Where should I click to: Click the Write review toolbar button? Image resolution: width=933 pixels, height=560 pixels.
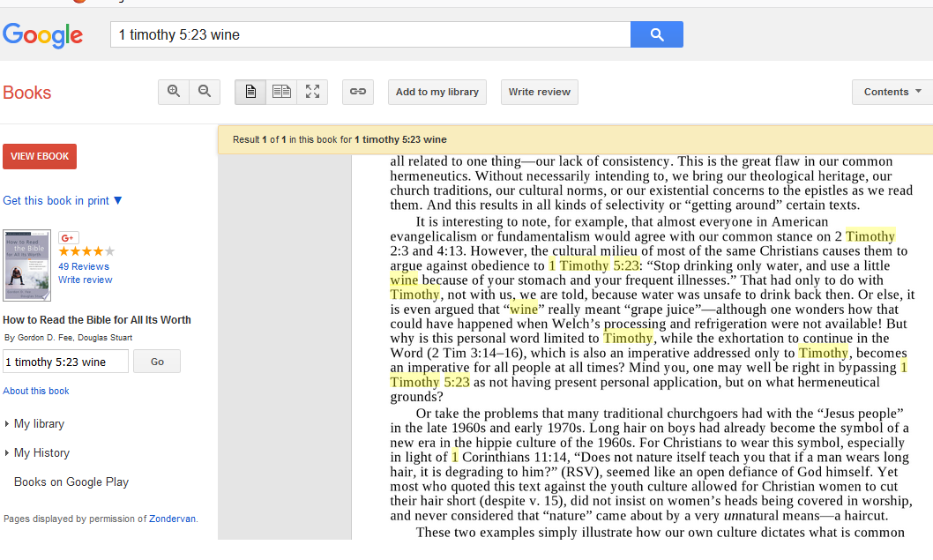click(x=539, y=92)
